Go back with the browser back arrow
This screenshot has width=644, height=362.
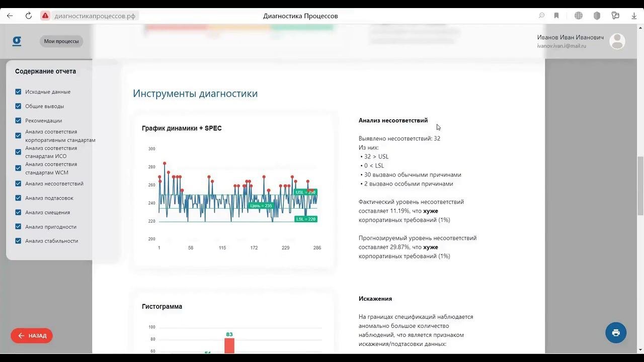pos(10,16)
